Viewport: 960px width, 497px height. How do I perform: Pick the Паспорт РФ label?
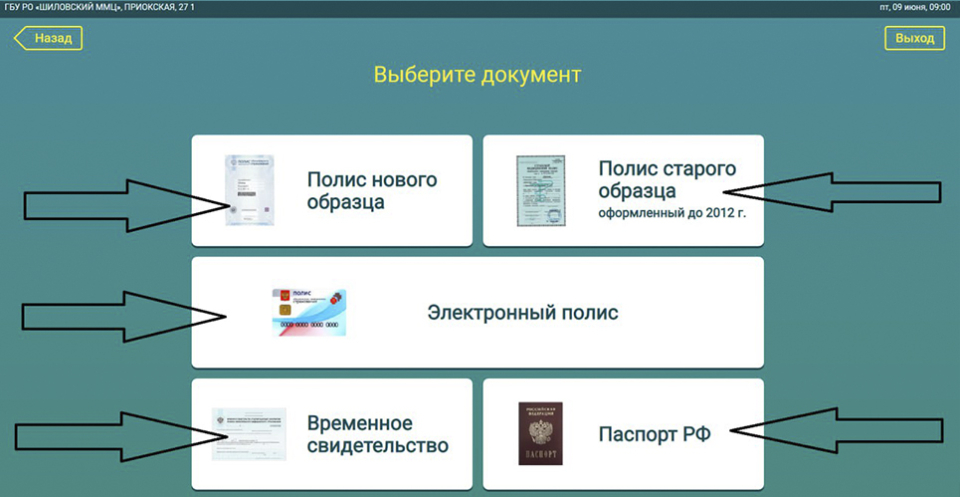654,434
